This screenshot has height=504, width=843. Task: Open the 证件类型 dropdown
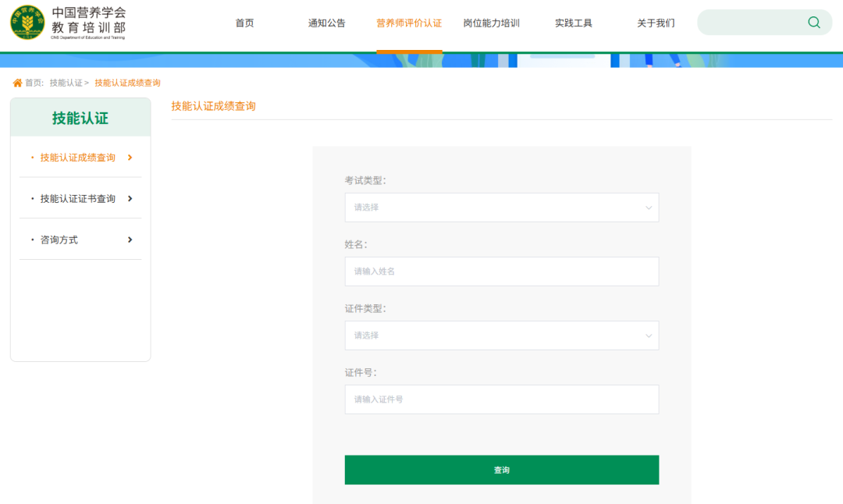(x=501, y=335)
